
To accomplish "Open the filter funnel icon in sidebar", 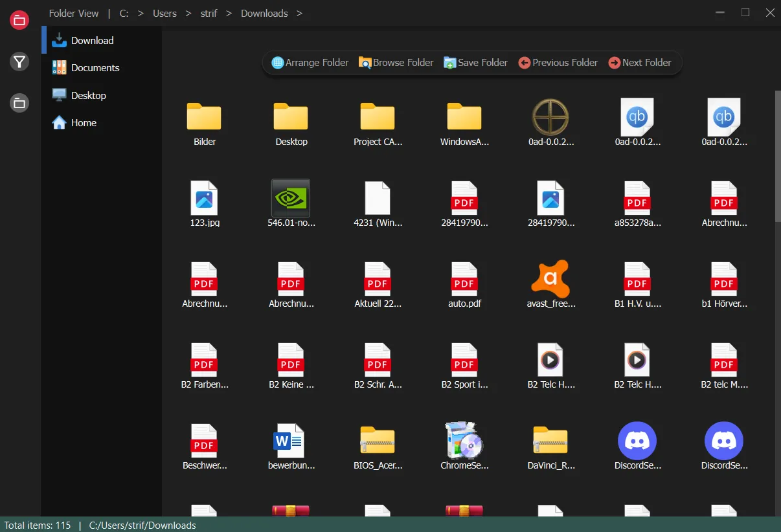I will click(19, 61).
